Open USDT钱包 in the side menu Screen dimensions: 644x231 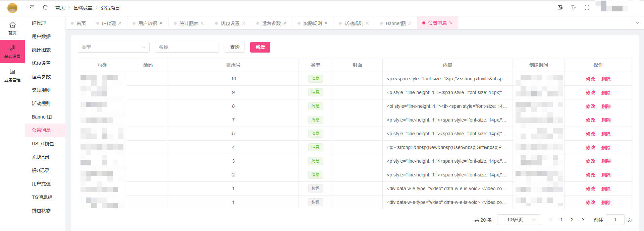click(x=43, y=144)
